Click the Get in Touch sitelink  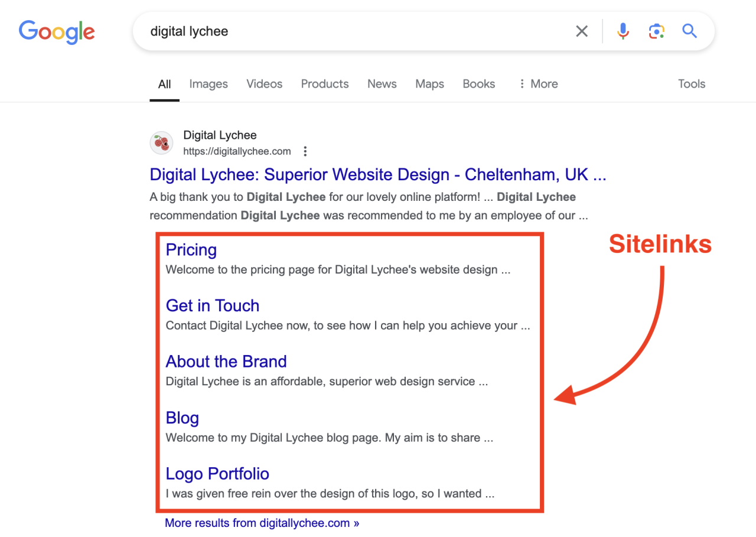(x=213, y=305)
